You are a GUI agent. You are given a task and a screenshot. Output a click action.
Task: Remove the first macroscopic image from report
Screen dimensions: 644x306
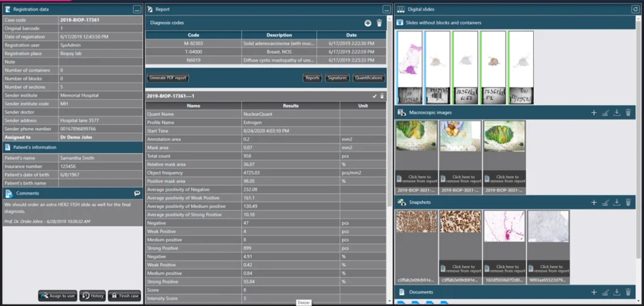coord(416,179)
